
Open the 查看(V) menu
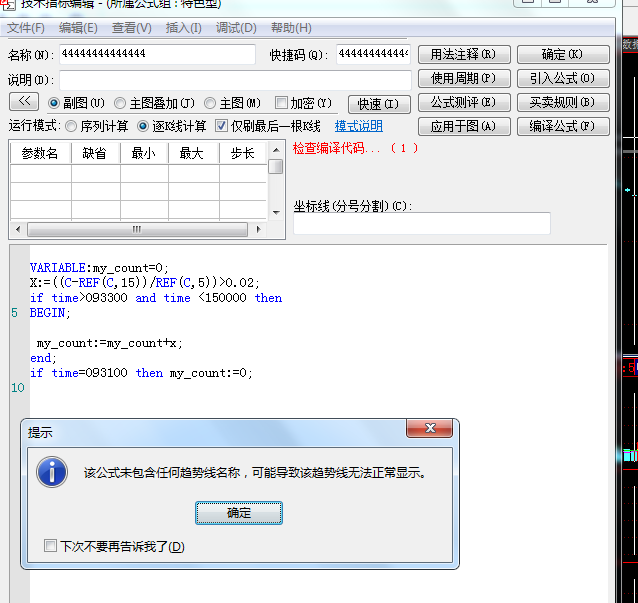131,28
